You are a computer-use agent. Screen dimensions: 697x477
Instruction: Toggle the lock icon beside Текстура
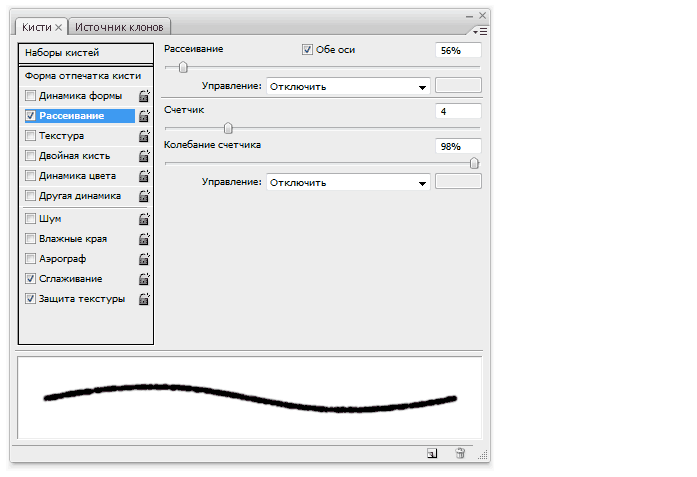click(x=144, y=136)
